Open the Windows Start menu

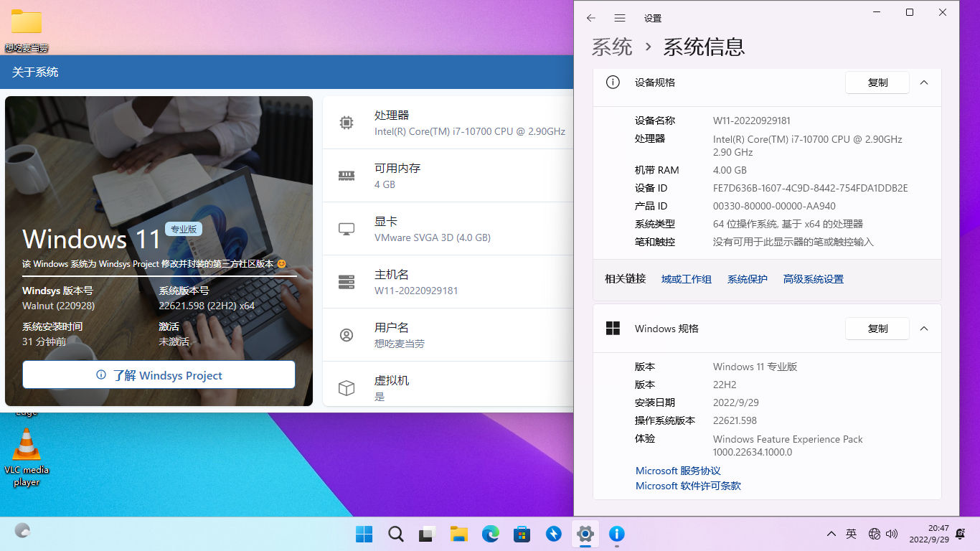364,534
